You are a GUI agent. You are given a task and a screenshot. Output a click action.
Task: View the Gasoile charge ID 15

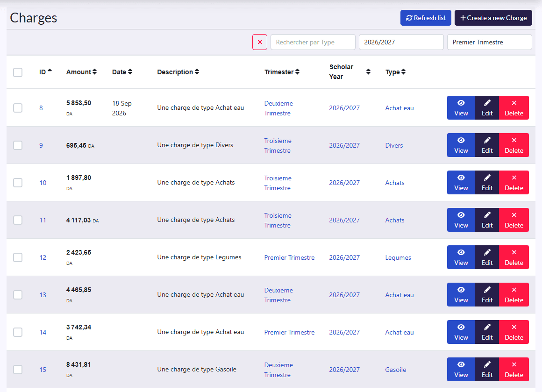[461, 370]
